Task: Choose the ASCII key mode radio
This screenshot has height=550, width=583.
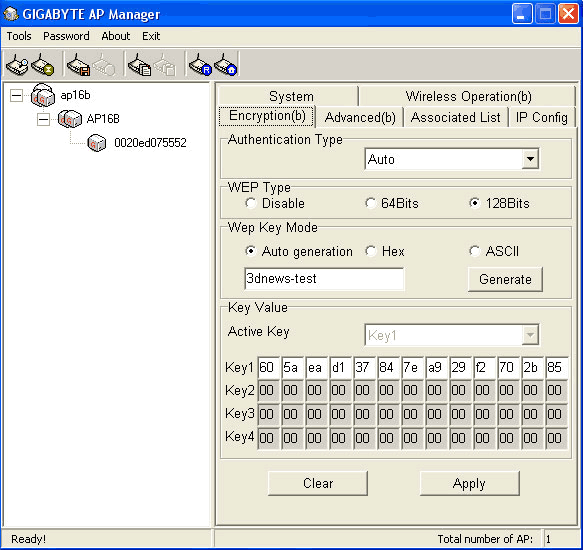Action: [474, 251]
